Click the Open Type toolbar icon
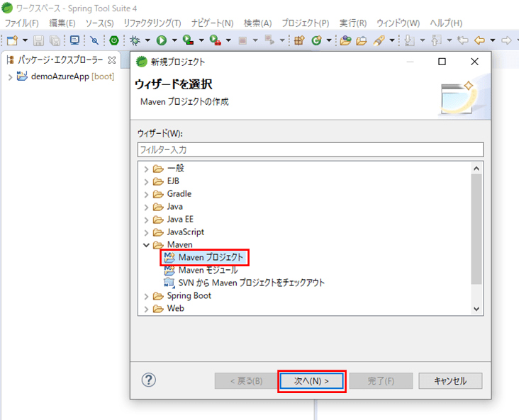The height and width of the screenshot is (420, 519). coord(345,41)
